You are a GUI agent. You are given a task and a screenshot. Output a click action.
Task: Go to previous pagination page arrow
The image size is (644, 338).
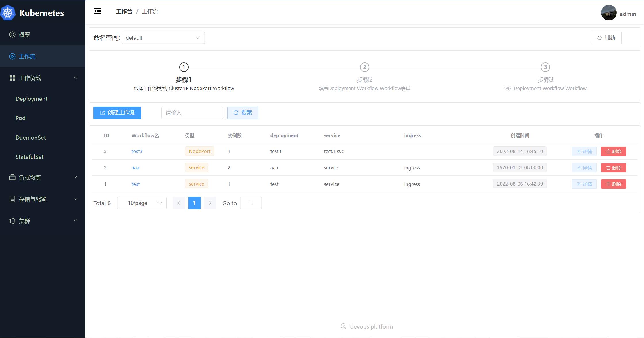[179, 203]
